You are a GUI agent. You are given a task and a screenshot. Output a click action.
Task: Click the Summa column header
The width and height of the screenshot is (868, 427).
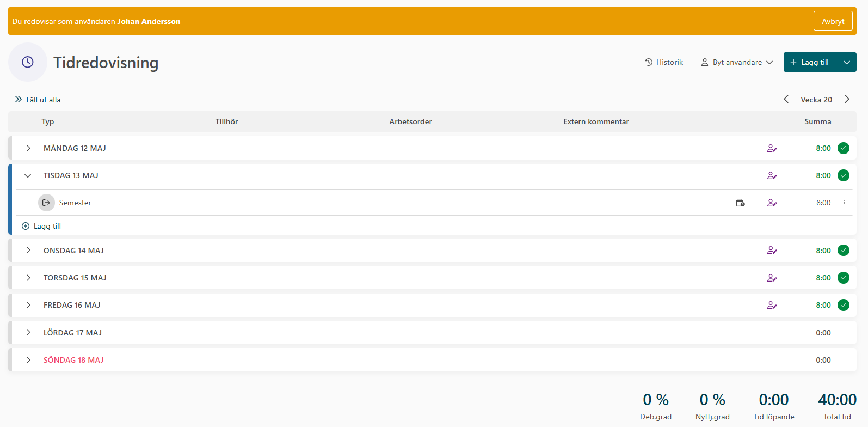817,121
